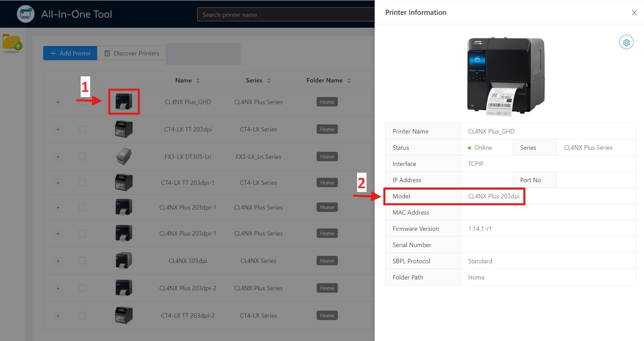644x341 pixels.
Task: Select the CL4NX Plus_GHD printer thumbnail
Action: [x=124, y=102]
